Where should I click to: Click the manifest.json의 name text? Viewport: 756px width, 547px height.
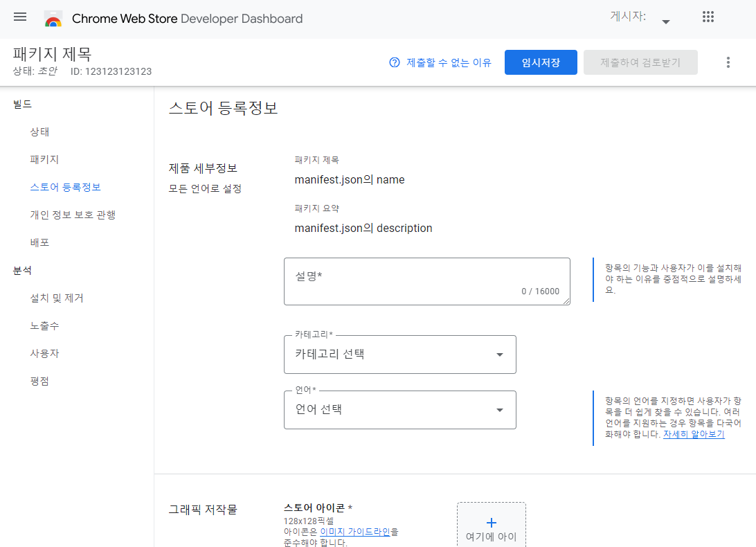[350, 179]
